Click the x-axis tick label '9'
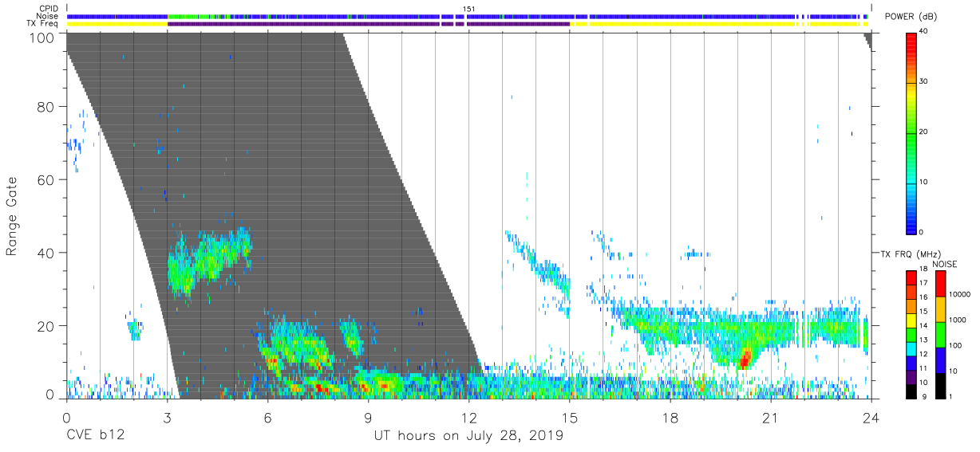 click(368, 417)
